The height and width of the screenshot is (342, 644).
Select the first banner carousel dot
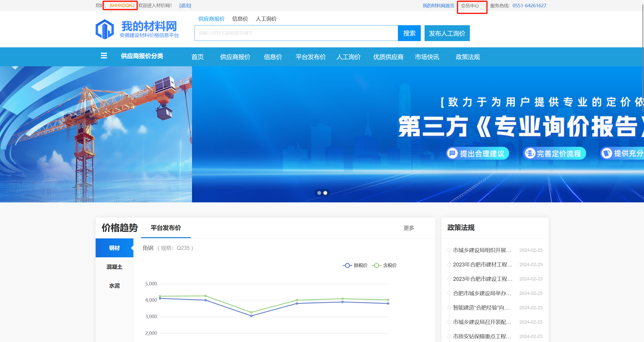(319, 193)
